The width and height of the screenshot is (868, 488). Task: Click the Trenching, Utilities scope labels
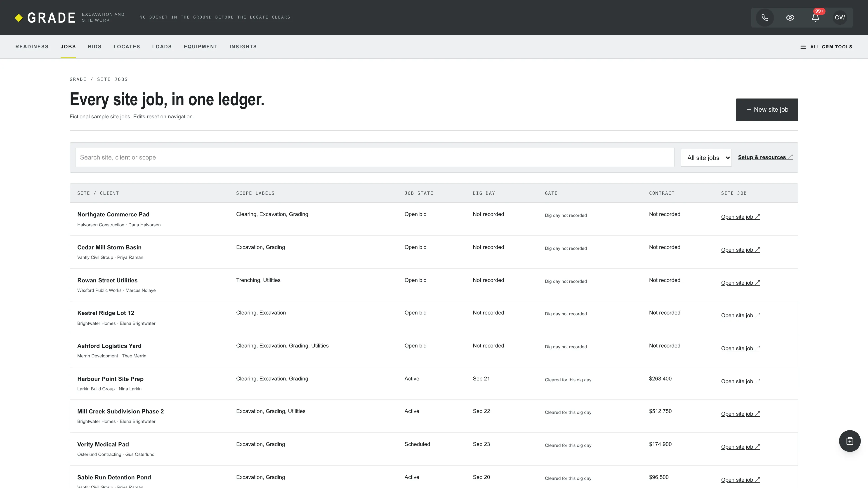[x=258, y=280]
